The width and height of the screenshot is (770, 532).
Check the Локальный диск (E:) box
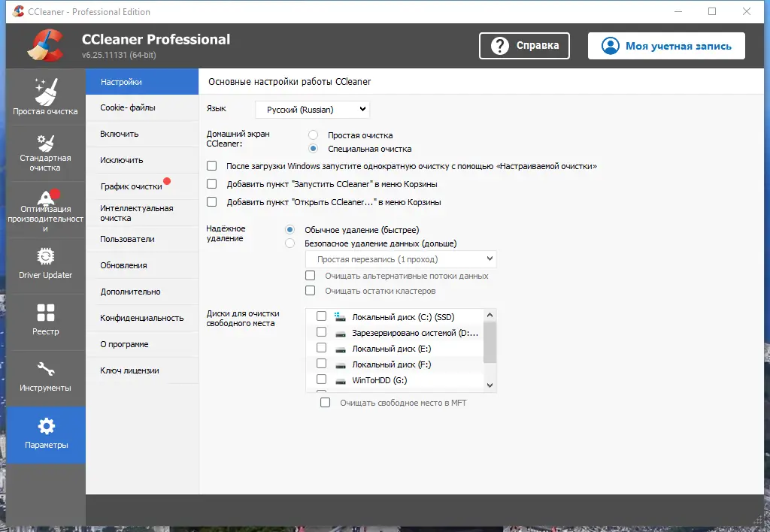click(x=322, y=348)
